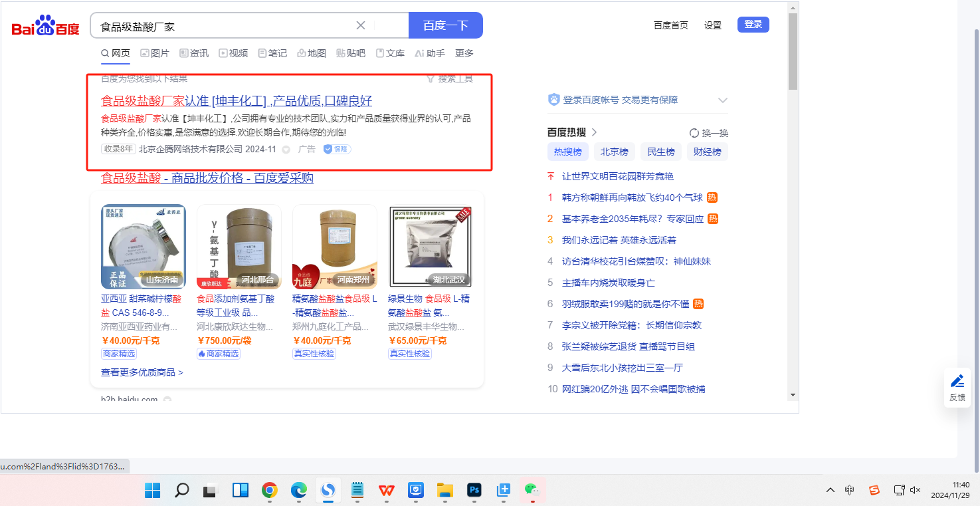Open Photoshop from the taskbar
Screen dimensions: 980x506
(x=474, y=491)
